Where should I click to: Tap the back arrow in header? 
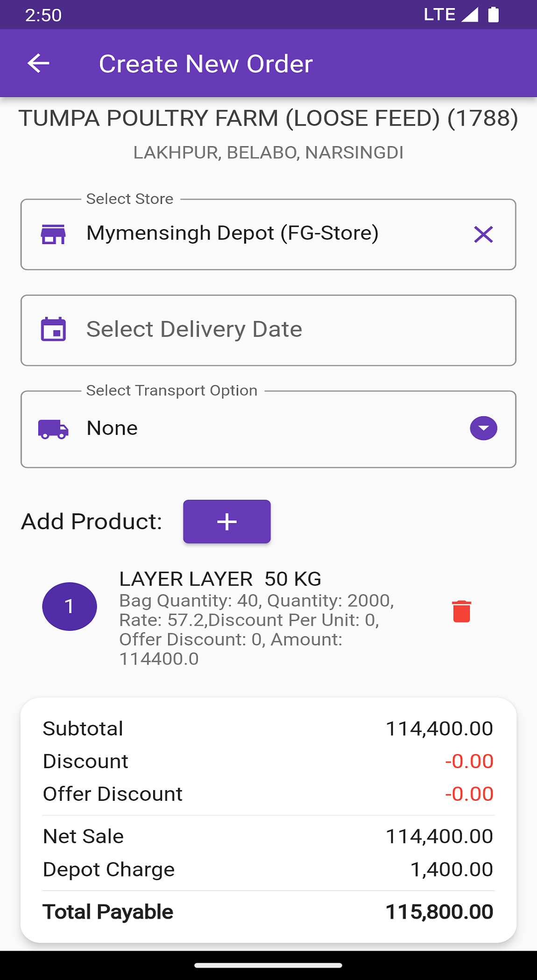(x=38, y=63)
